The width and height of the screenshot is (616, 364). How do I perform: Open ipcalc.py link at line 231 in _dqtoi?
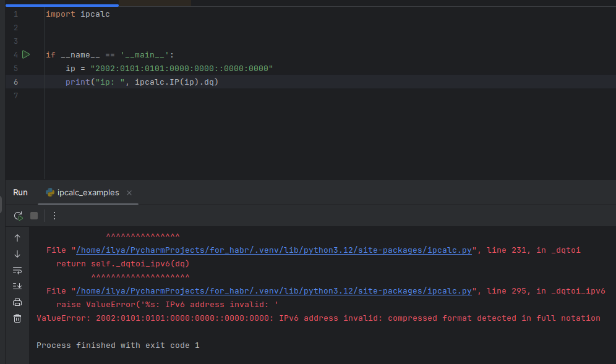point(274,250)
